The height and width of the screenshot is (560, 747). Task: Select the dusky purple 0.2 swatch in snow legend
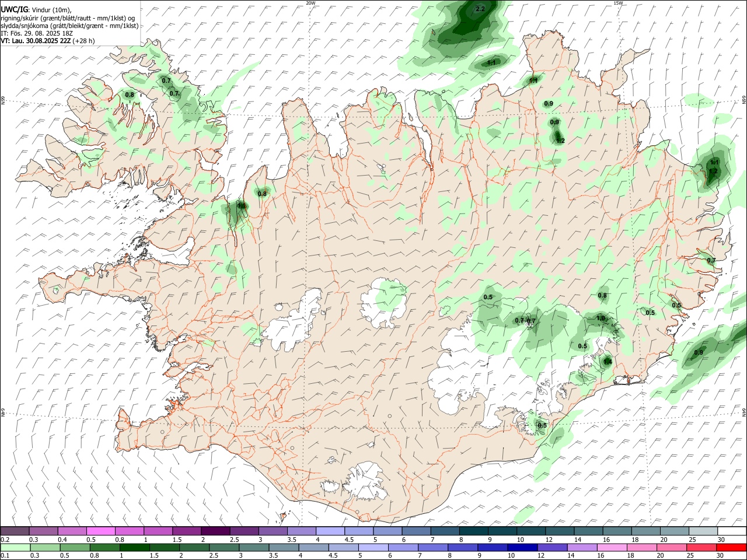click(15, 531)
